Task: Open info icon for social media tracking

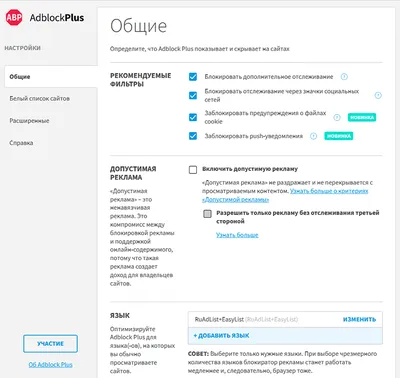Action: [x=378, y=95]
